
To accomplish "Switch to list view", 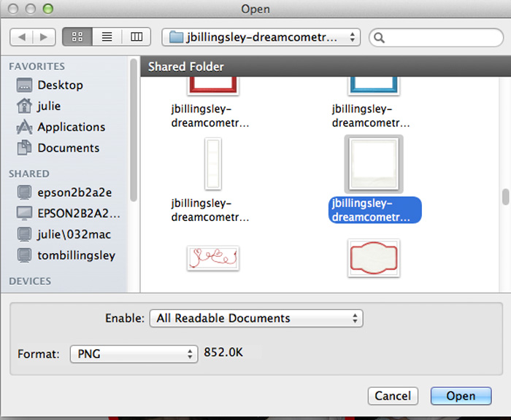I will (107, 36).
